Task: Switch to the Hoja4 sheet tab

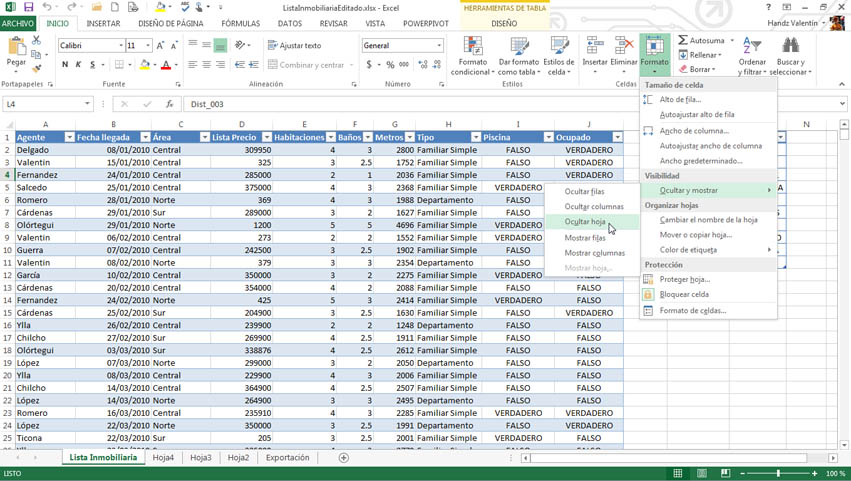Action: [163, 458]
